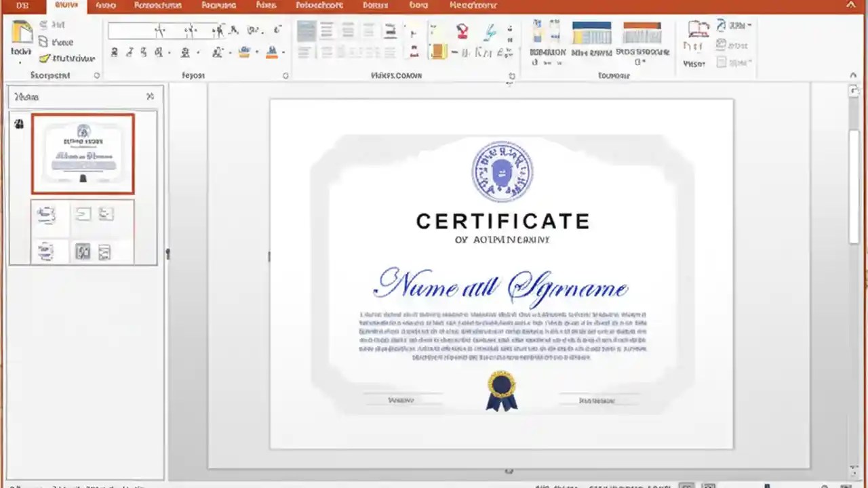This screenshot has width=868, height=488.
Task: Toggle bold formatting in the Font group
Action: pos(115,52)
